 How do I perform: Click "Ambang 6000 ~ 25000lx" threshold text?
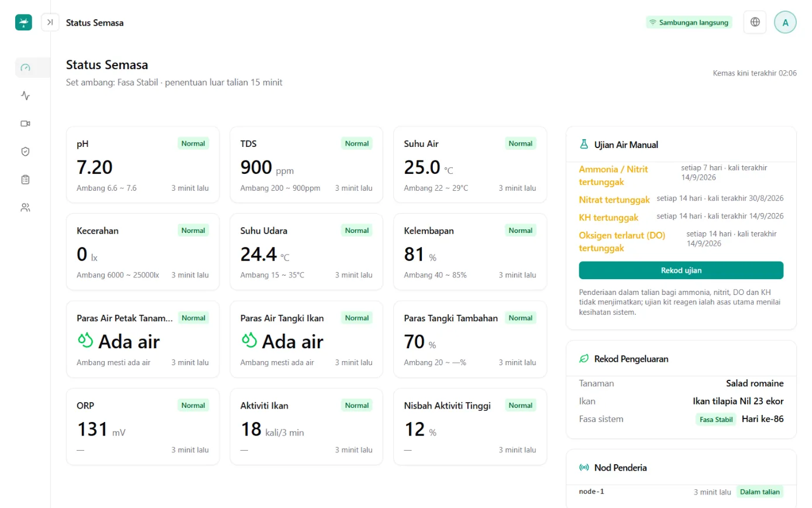(x=118, y=275)
